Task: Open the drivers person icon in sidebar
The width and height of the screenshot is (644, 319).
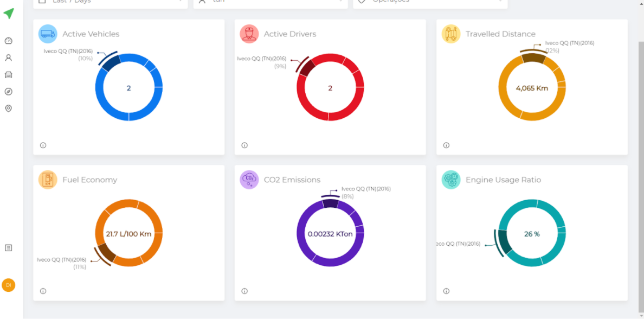Action: point(8,58)
